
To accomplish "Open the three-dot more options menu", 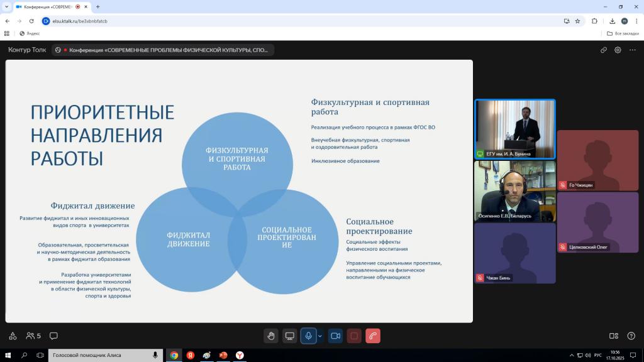I will click(633, 50).
